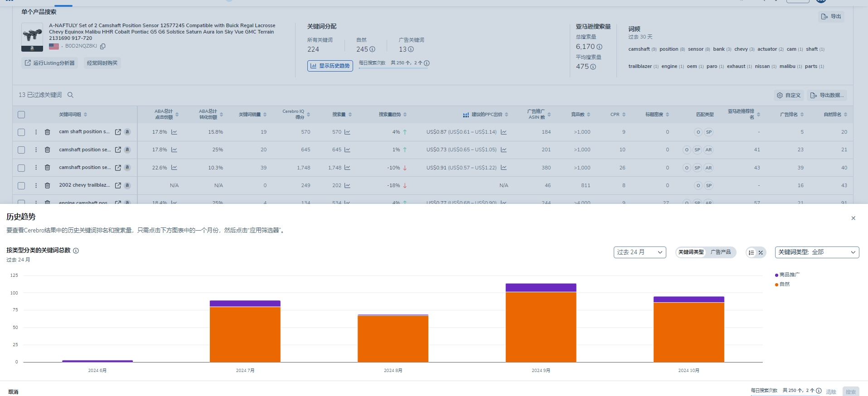Open the 关键词类型: 全部 dropdown
Screen dimensions: 868x396
(x=817, y=252)
